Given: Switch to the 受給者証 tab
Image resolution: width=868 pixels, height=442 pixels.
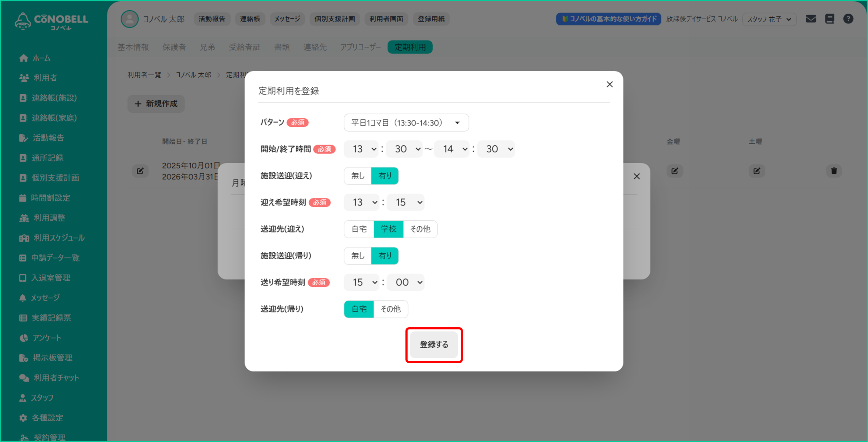Looking at the screenshot, I should [x=244, y=47].
